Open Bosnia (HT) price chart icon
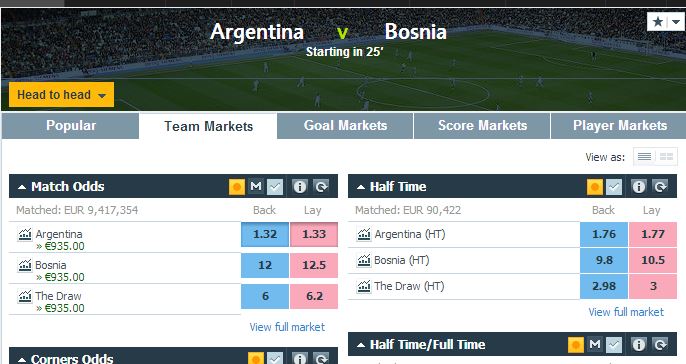The image size is (686, 364). [364, 260]
